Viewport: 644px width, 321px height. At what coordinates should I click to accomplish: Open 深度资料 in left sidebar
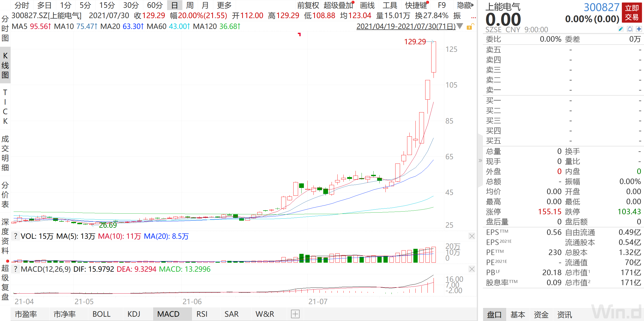[x=5, y=236]
